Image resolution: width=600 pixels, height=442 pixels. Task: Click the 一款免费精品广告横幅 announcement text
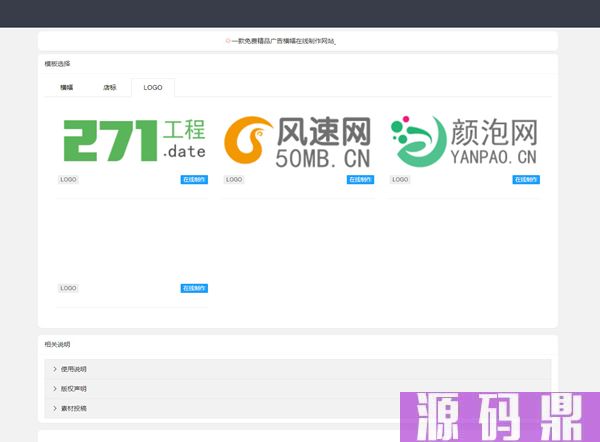tap(283, 41)
